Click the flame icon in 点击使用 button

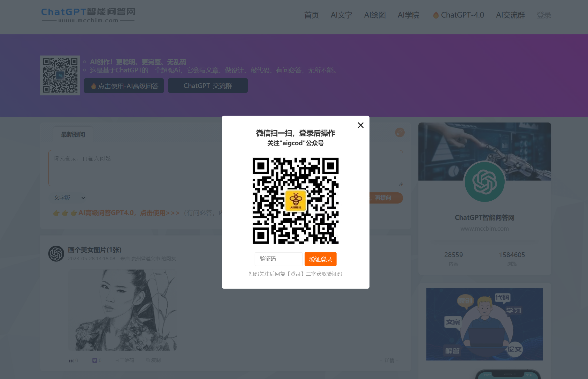94,86
